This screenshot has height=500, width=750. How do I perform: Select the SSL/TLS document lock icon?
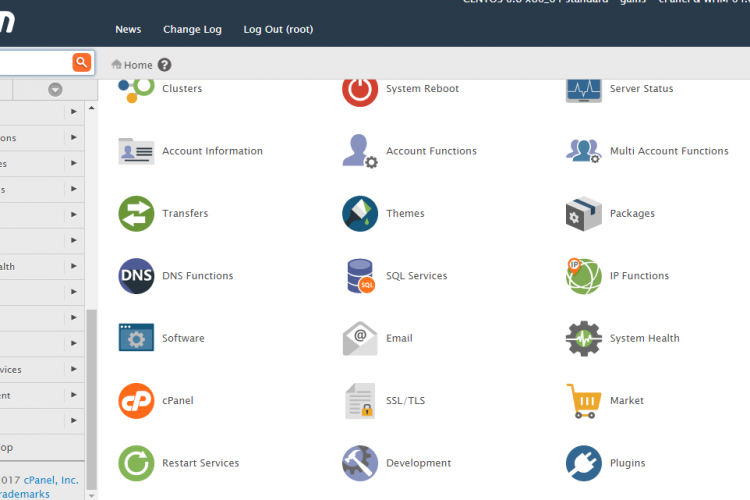[x=360, y=401]
